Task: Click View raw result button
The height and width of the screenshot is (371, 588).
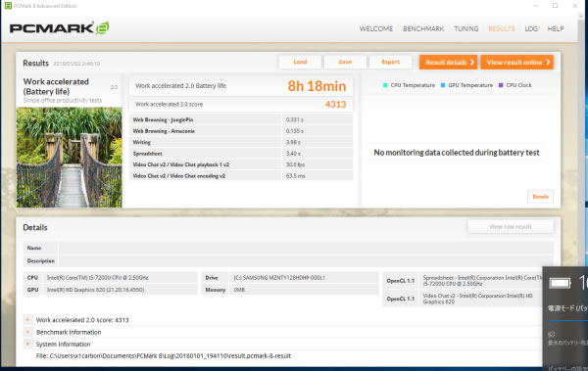Action: point(511,227)
